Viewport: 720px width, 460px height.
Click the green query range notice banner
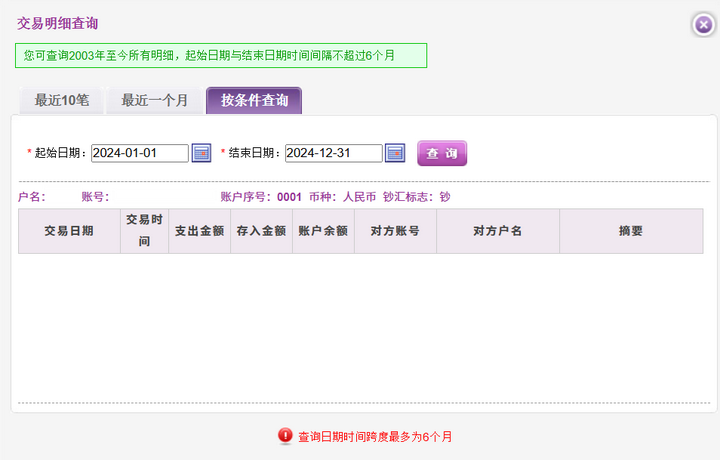click(x=221, y=55)
